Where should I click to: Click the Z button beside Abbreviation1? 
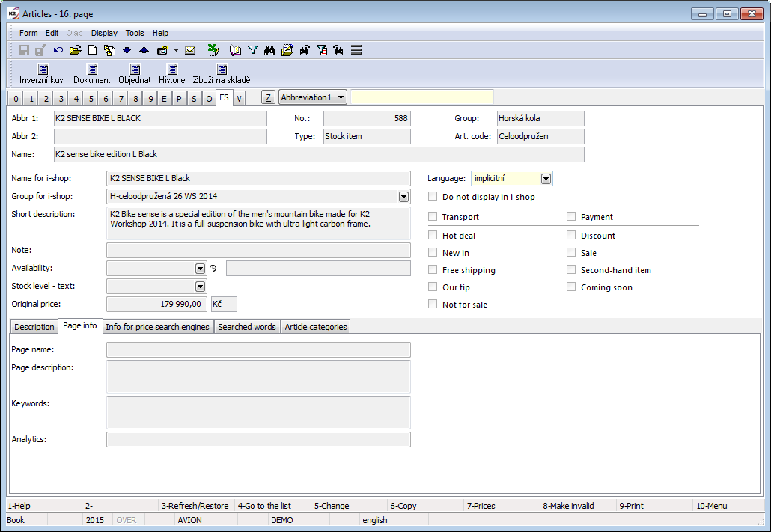268,97
